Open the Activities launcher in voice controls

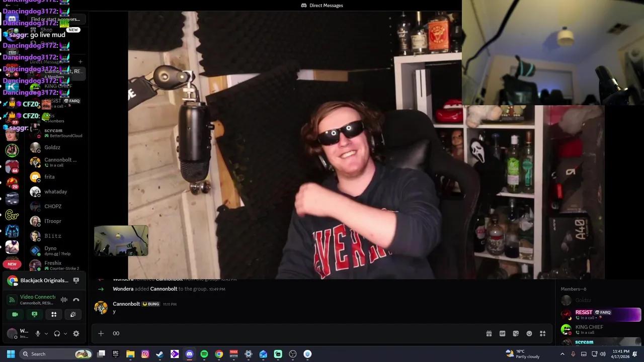(x=53, y=314)
